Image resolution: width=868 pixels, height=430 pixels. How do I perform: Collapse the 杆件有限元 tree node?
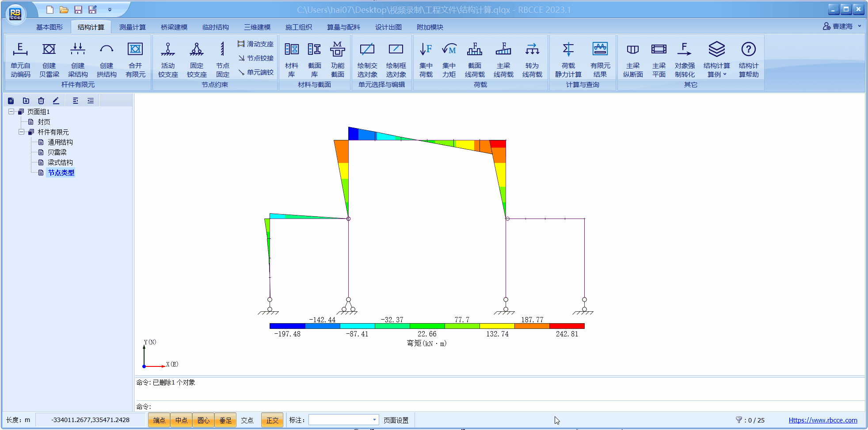(x=21, y=132)
